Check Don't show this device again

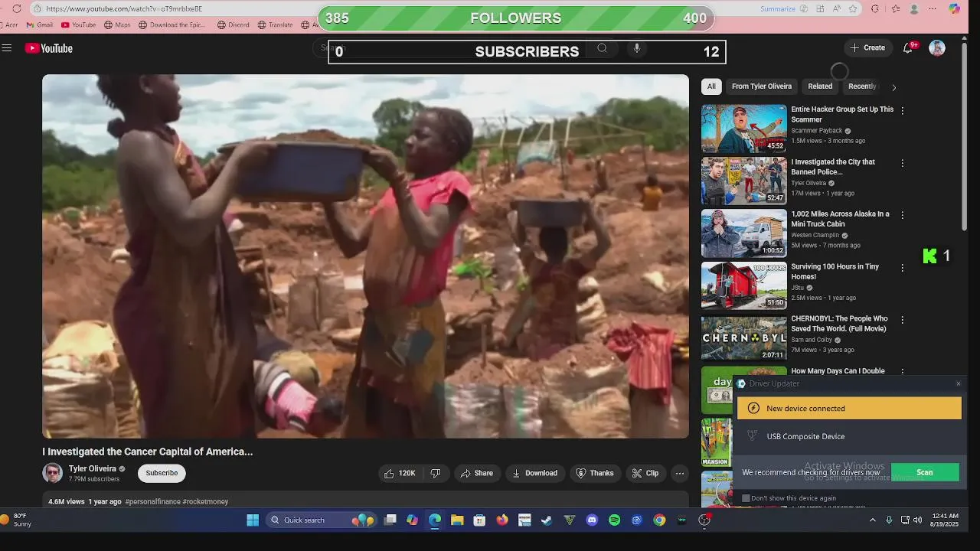[746, 498]
